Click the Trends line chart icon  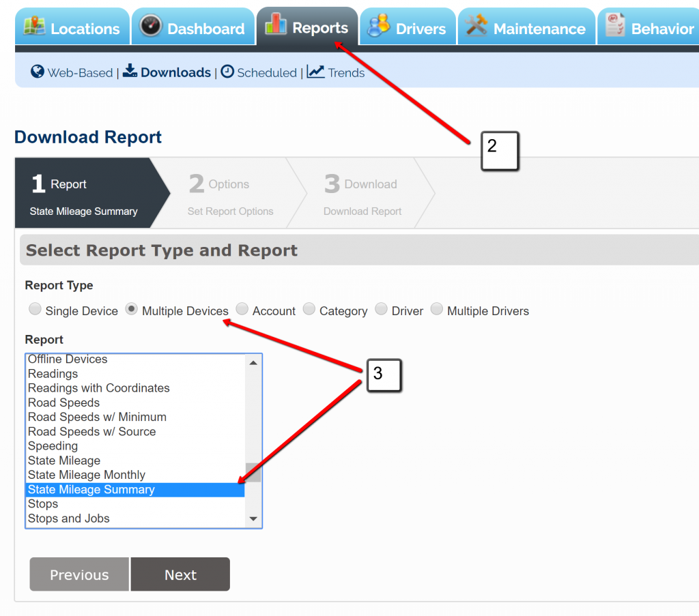pos(315,71)
